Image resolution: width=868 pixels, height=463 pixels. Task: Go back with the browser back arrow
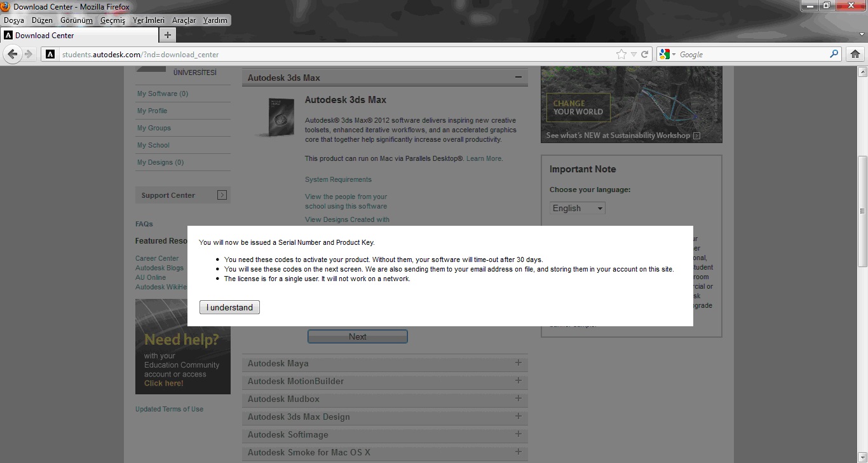12,54
